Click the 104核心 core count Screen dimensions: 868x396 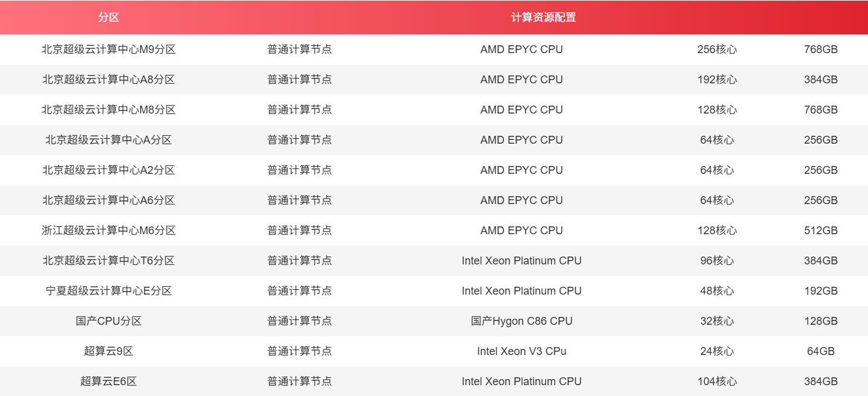(717, 382)
